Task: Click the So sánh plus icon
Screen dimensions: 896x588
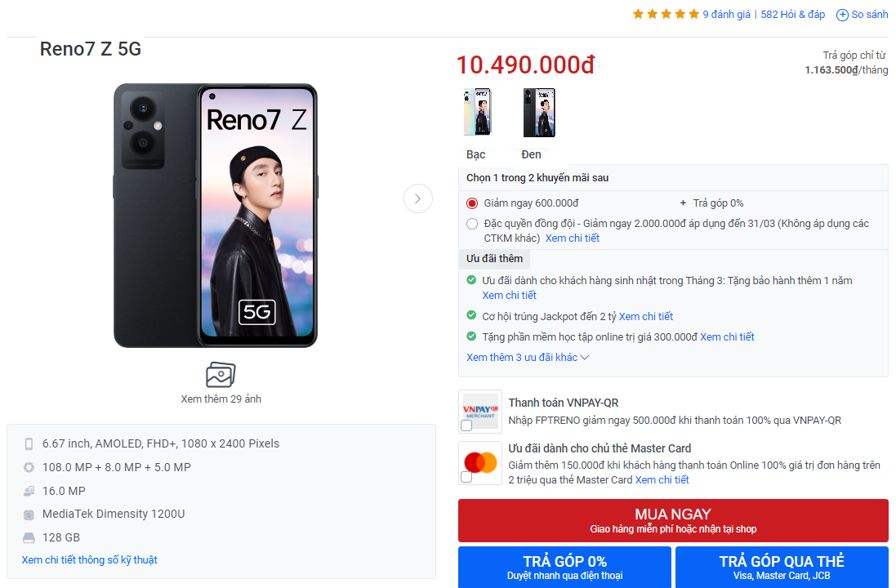Action: coord(842,15)
